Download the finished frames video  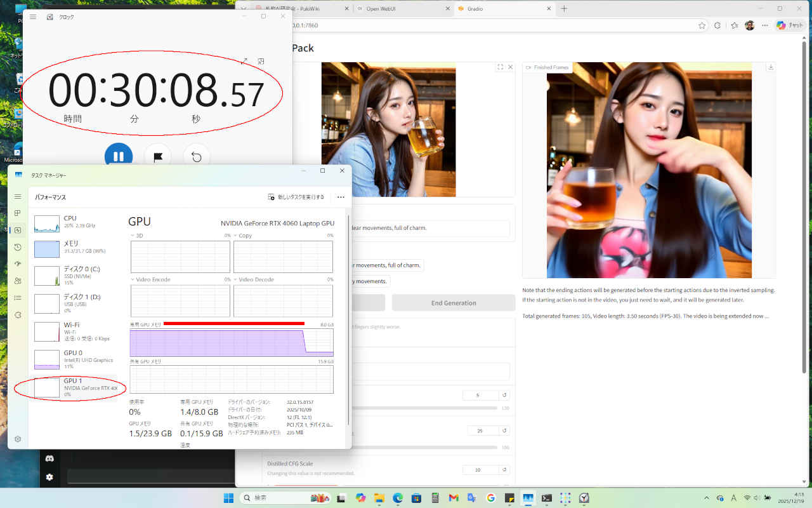[771, 67]
